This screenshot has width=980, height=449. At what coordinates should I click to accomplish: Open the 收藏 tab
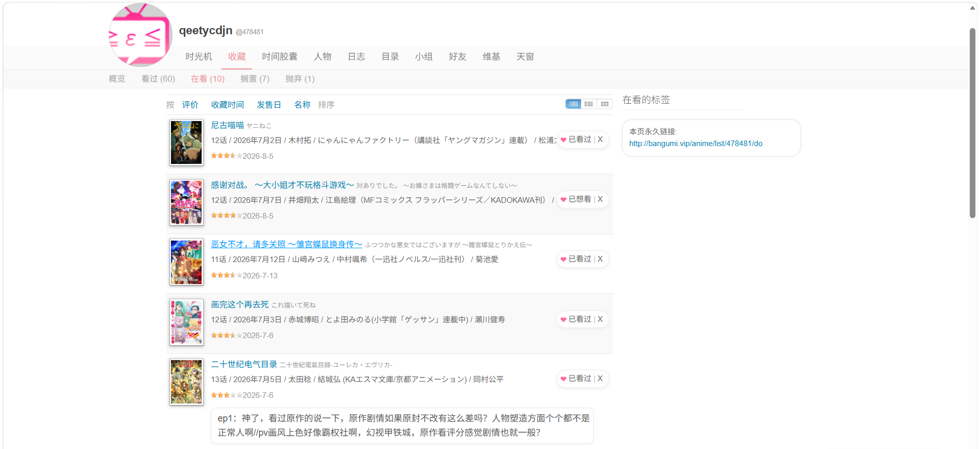coord(237,57)
